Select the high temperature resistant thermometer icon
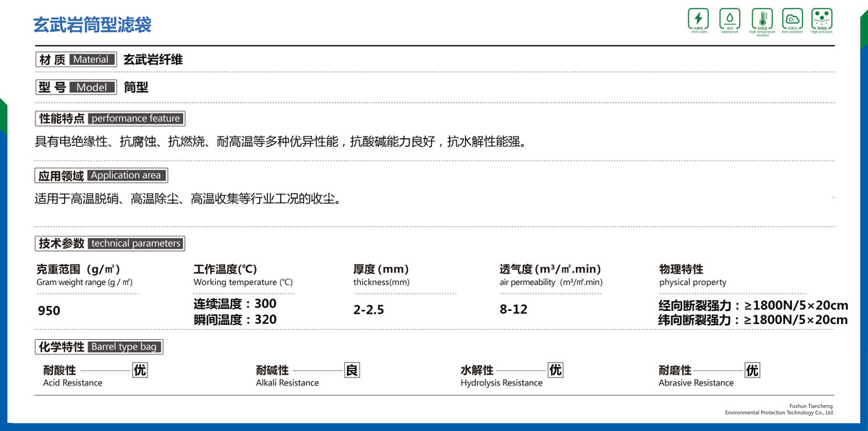868x431 pixels. (x=762, y=19)
